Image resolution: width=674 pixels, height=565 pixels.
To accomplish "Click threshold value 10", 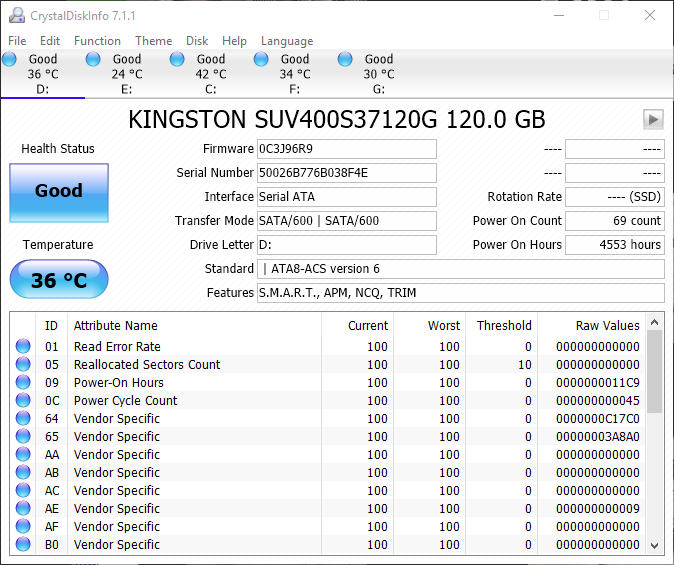I will pos(524,364).
